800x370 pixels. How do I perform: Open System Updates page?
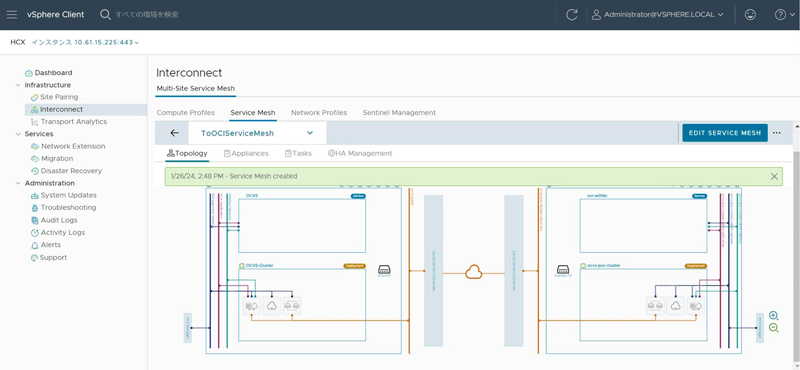68,195
